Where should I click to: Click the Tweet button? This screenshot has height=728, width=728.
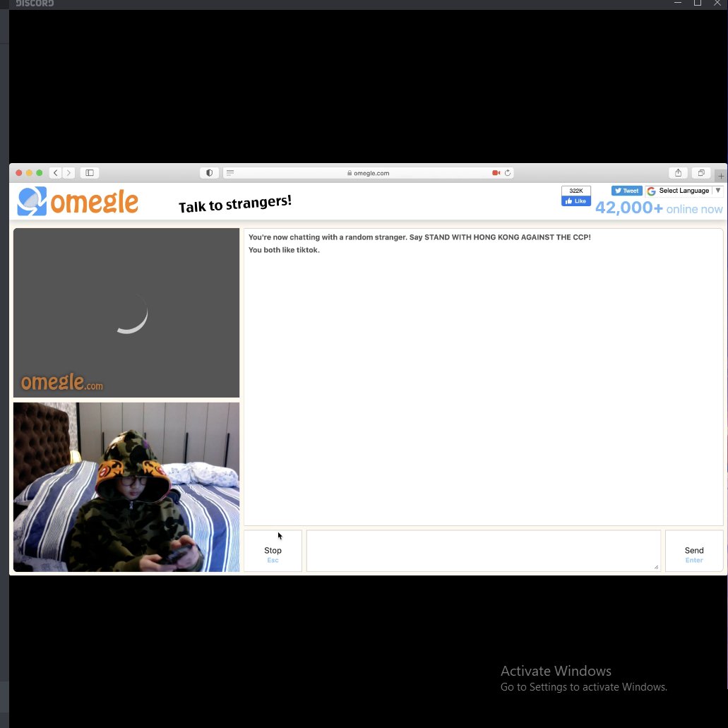pyautogui.click(x=626, y=191)
